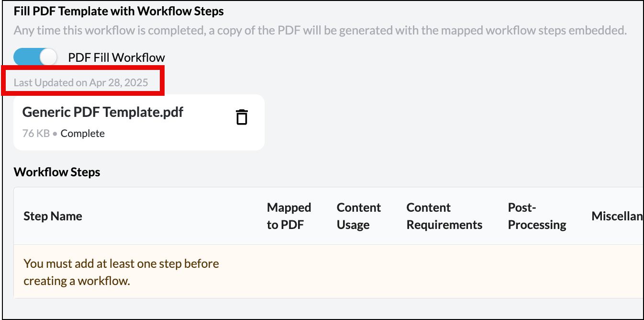Click the Last Updated on Apr 28, 2025 text
This screenshot has width=644, height=320.
pyautogui.click(x=81, y=82)
